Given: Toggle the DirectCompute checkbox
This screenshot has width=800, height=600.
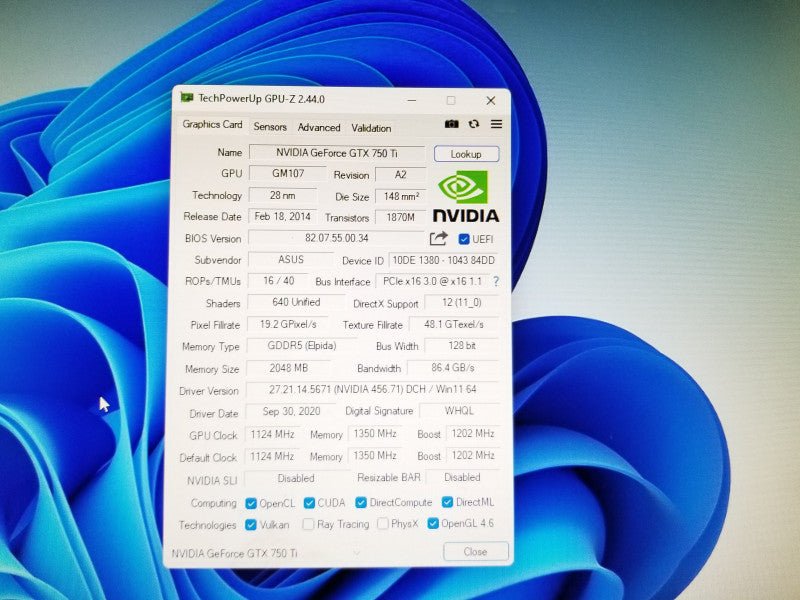Looking at the screenshot, I should click(361, 503).
